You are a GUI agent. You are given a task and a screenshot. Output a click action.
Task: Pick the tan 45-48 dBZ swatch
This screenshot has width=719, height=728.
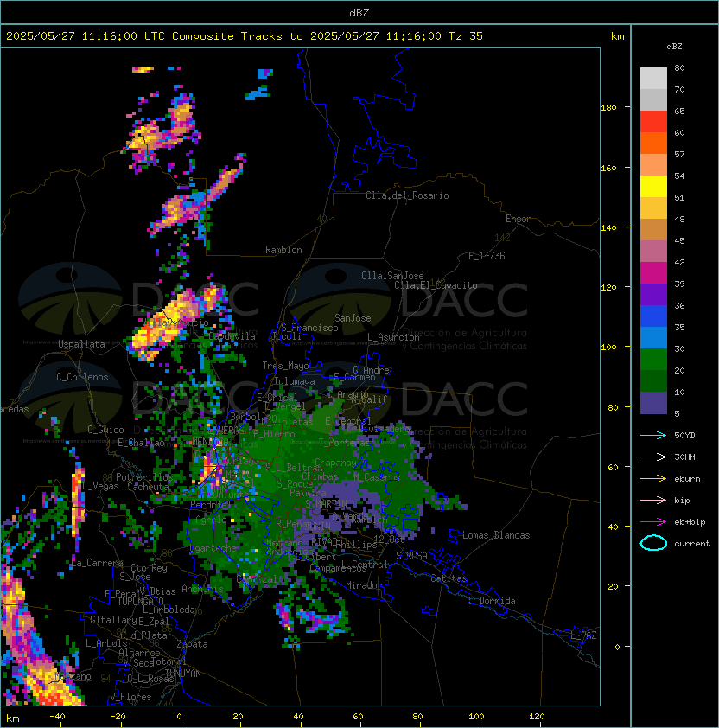653,230
